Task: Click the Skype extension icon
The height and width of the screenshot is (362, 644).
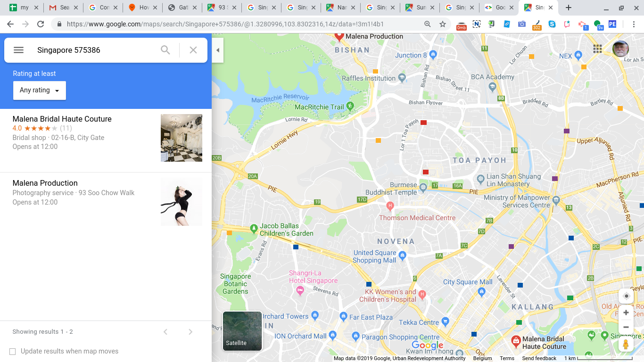Action: (552, 24)
